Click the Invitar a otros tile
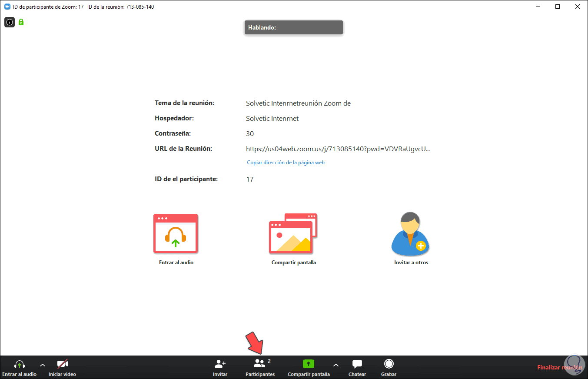Image resolution: width=588 pixels, height=379 pixels. tap(411, 239)
